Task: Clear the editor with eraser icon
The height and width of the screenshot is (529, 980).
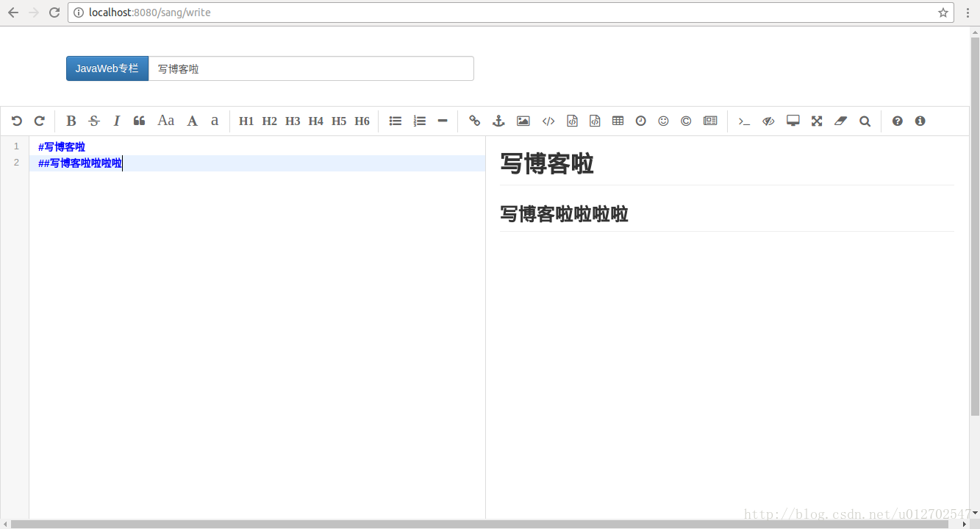Action: click(x=841, y=121)
